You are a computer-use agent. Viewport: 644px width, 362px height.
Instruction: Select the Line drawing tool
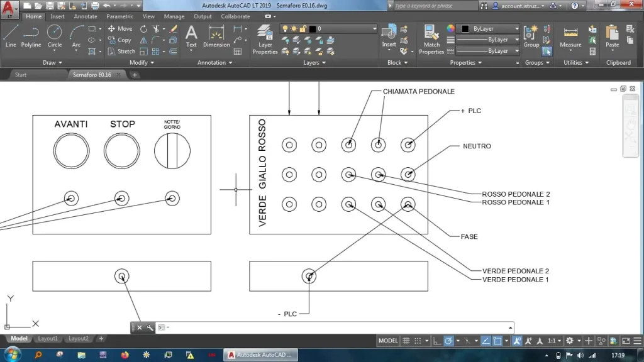pos(11,35)
